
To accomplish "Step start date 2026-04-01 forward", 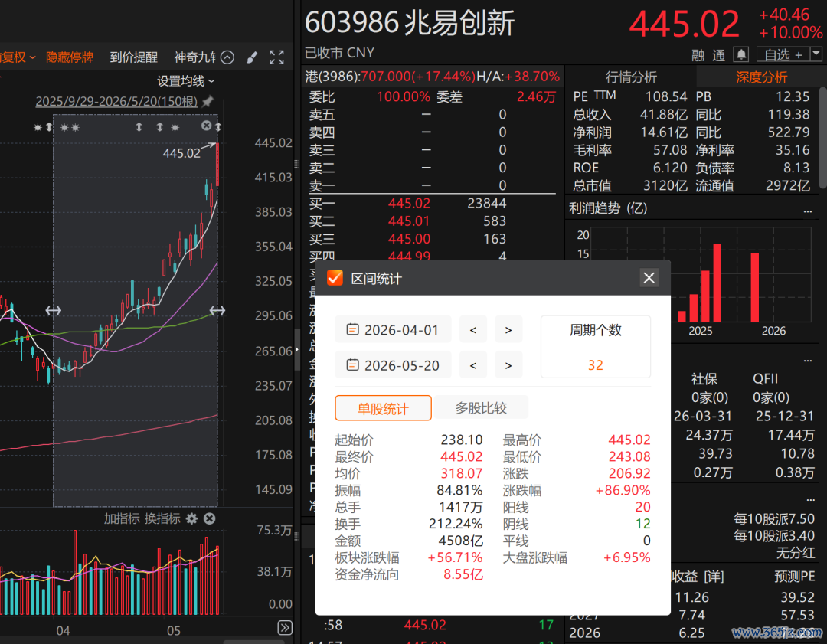I will point(508,329).
